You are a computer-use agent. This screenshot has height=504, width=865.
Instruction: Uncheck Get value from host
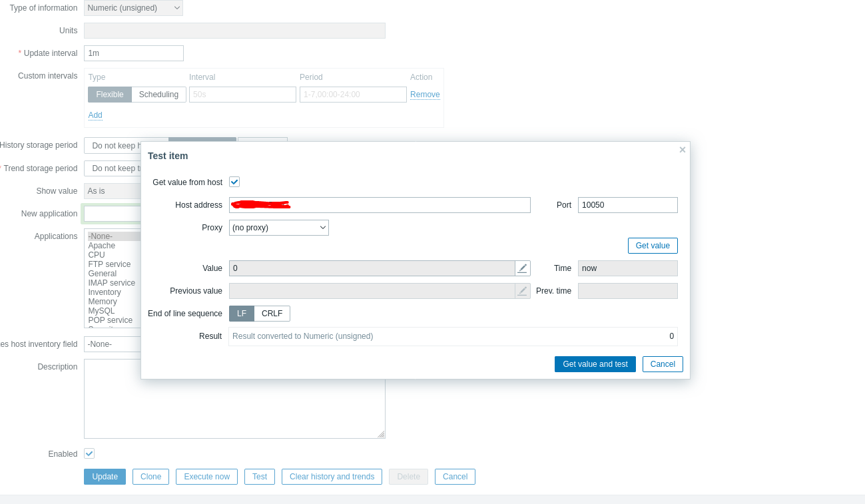(x=234, y=181)
